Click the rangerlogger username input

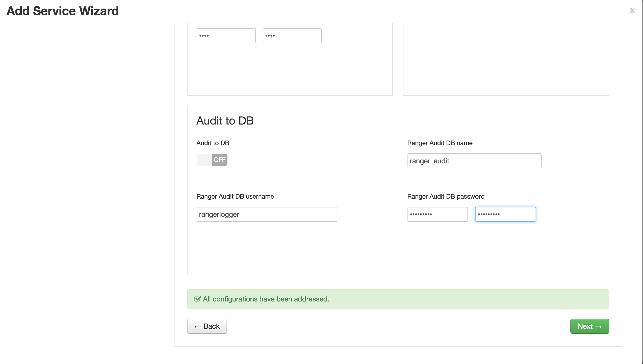coord(267,214)
